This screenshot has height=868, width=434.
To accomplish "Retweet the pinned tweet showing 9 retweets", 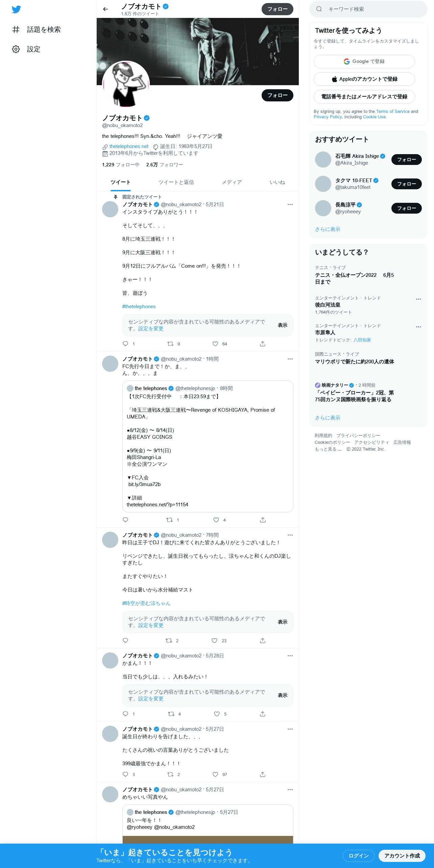I will (x=170, y=344).
